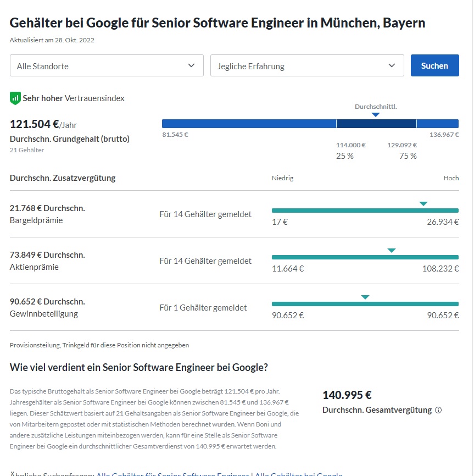Click the green trust index shield icon
This screenshot has height=476, width=474.
point(15,98)
